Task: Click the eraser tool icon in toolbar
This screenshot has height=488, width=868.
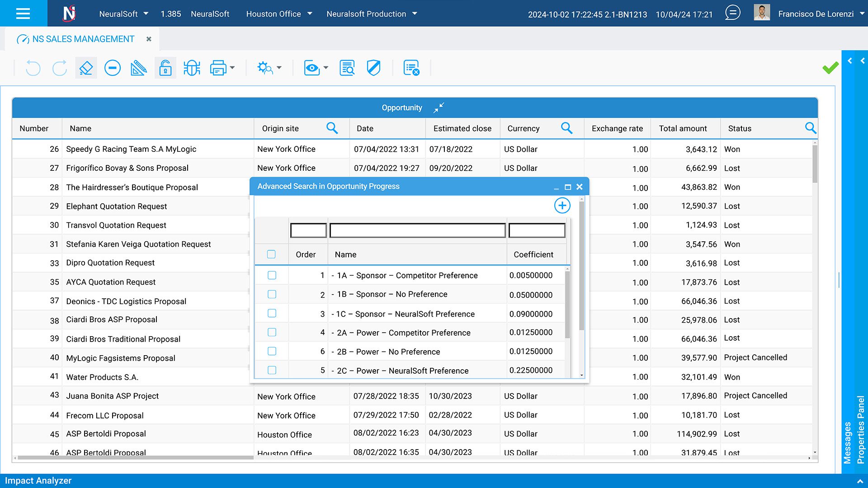Action: click(x=86, y=68)
